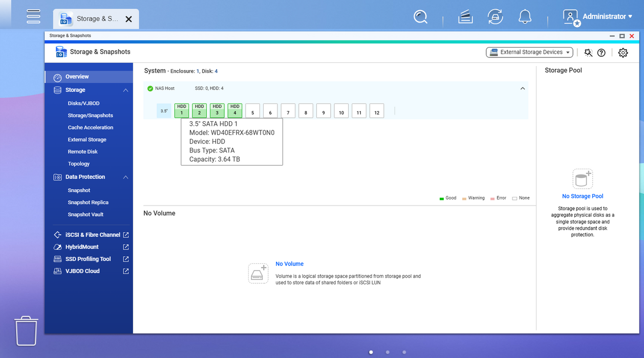Screen dimensions: 644x358
Task: Launch iSCSI & Fibre Channel
Action: (93, 235)
